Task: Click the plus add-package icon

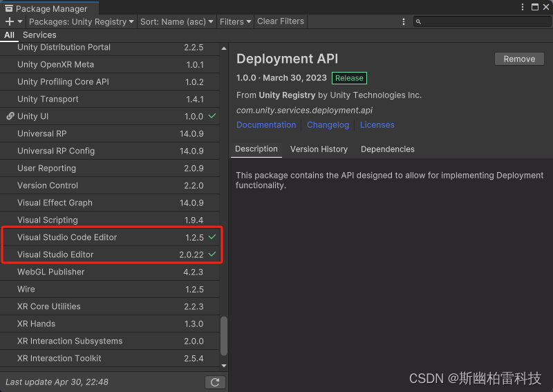Action: (10, 22)
